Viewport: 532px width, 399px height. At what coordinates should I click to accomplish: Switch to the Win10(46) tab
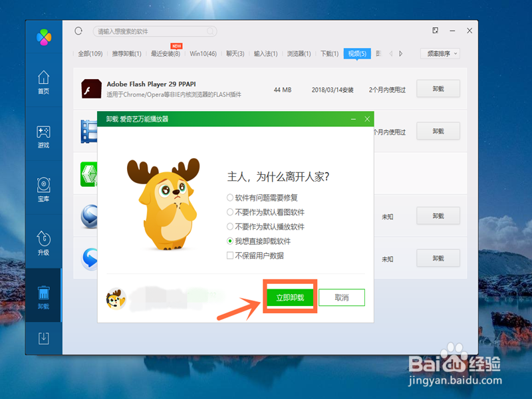tap(203, 54)
